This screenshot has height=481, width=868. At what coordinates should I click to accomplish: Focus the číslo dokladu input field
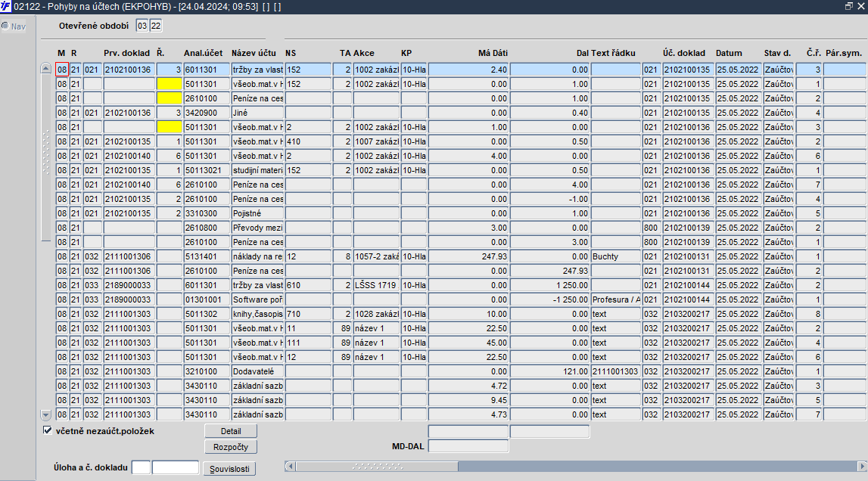click(x=176, y=467)
